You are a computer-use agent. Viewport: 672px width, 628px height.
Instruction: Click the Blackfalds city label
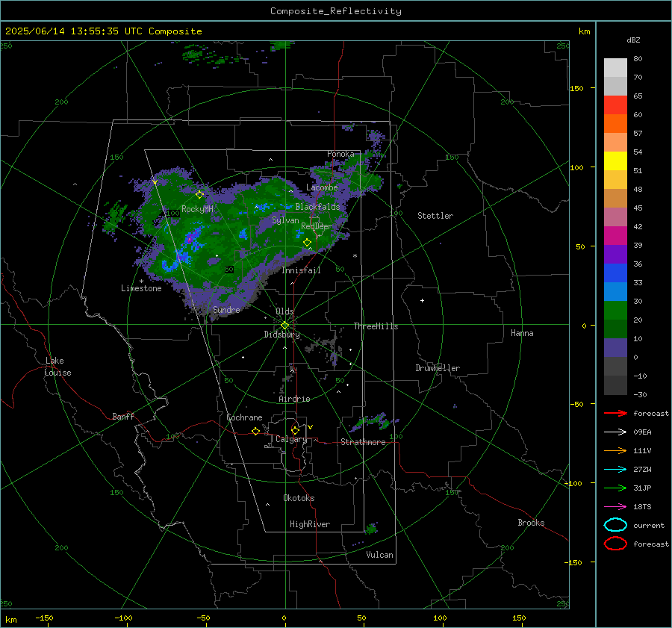pyautogui.click(x=317, y=207)
